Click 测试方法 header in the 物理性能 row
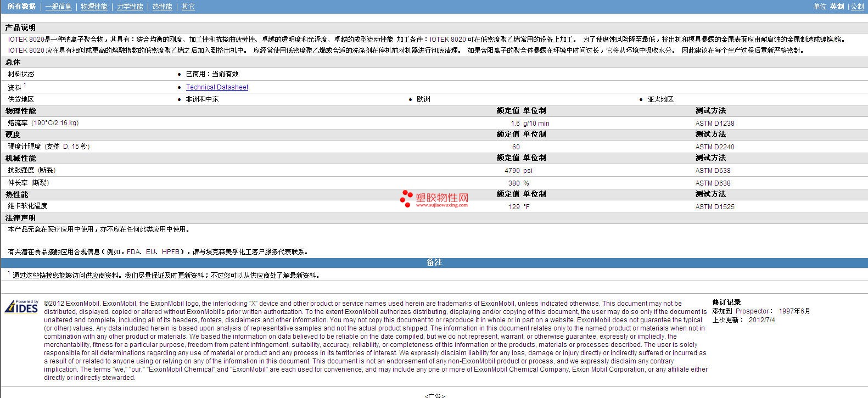 tap(710, 111)
